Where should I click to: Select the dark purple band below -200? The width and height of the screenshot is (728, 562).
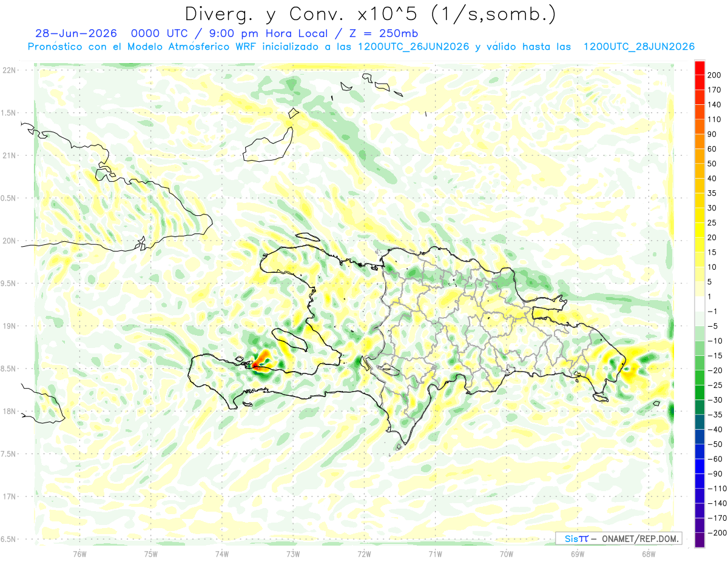coord(699,540)
